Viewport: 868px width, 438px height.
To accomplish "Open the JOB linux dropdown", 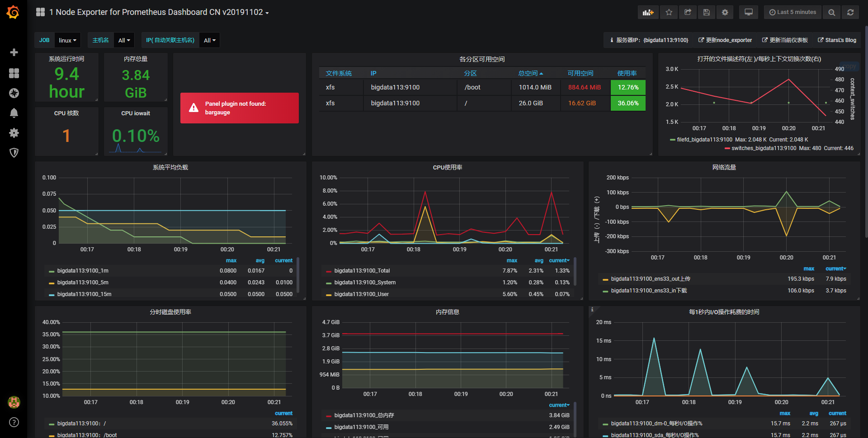I will coord(68,40).
